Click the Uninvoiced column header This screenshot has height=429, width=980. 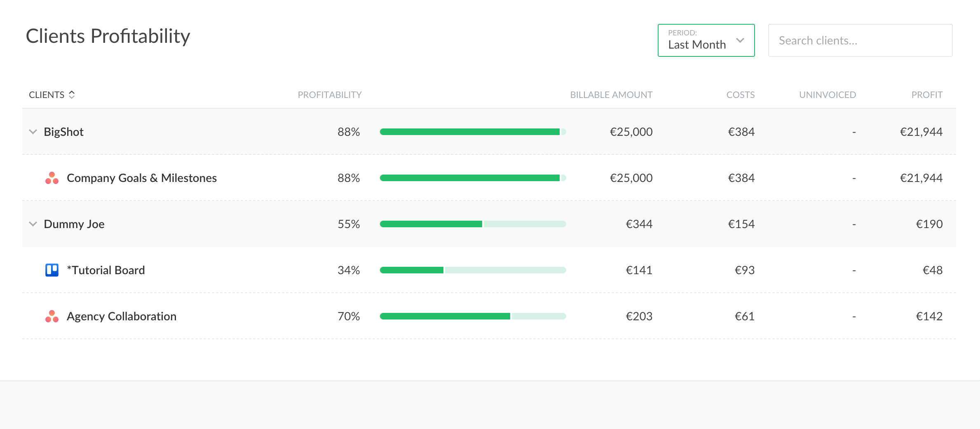click(x=827, y=95)
